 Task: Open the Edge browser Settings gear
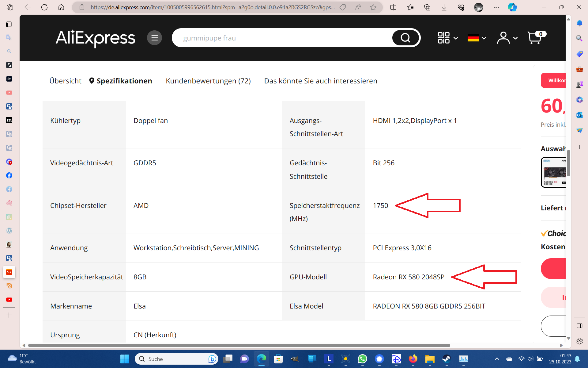579,341
